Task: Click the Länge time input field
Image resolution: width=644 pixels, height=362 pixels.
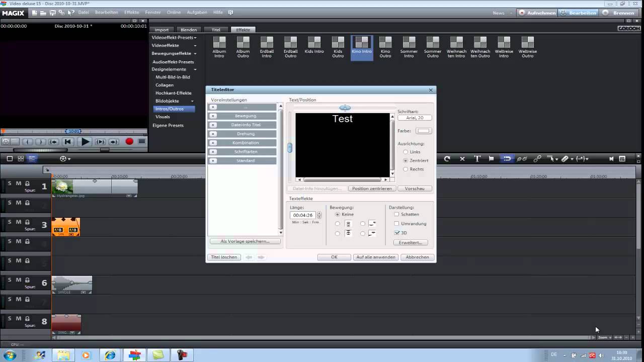Action: click(303, 215)
